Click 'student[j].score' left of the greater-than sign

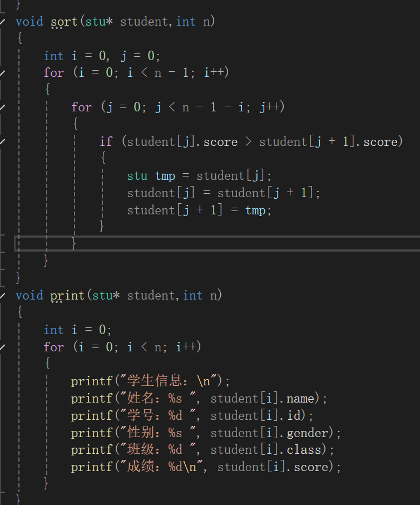pos(182,142)
